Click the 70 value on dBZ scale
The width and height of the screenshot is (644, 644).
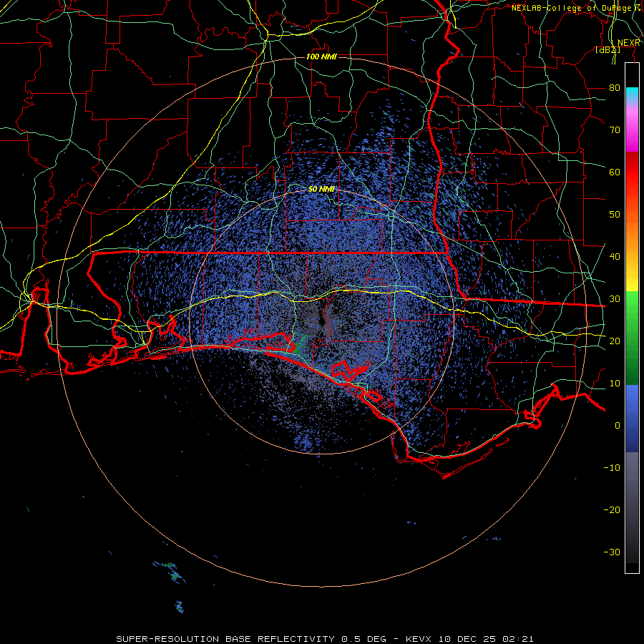[615, 130]
